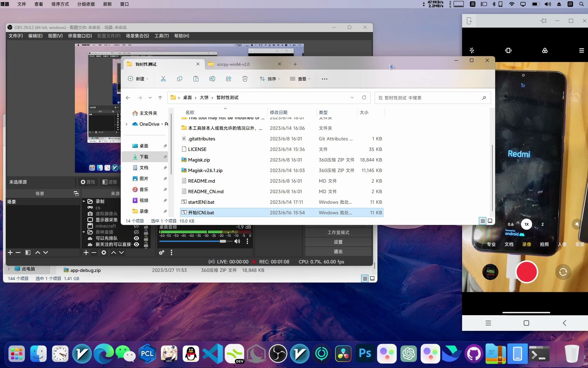The width and height of the screenshot is (588, 368).
Task: Open OBS from the taskbar
Action: 278,354
